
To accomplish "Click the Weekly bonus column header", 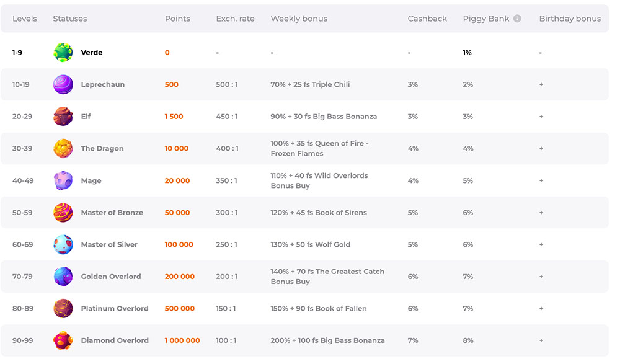I will pyautogui.click(x=299, y=19).
